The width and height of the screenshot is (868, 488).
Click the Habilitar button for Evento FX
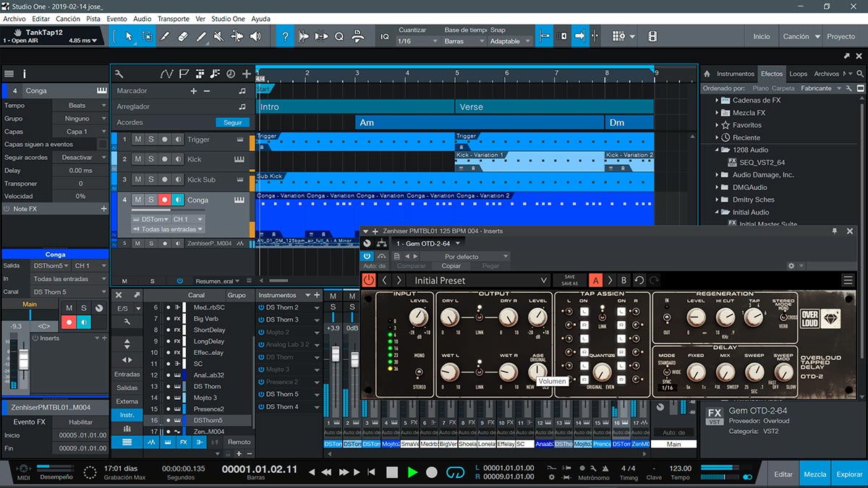81,422
